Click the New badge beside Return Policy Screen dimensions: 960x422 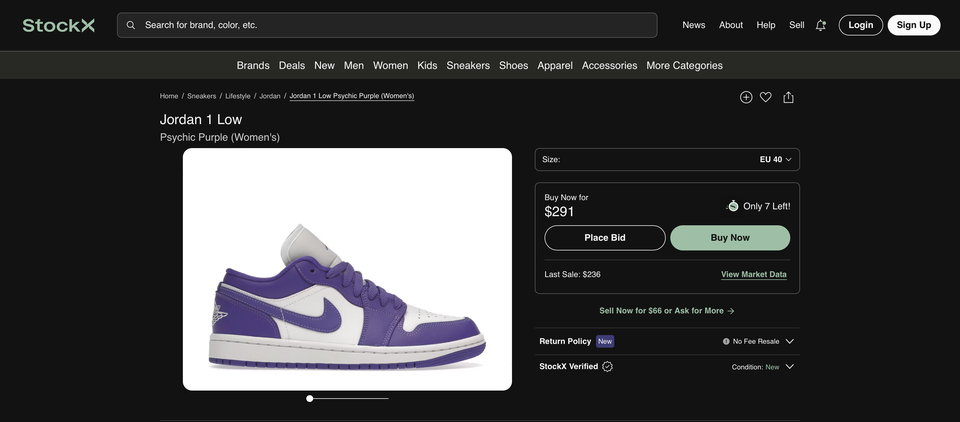pos(605,341)
